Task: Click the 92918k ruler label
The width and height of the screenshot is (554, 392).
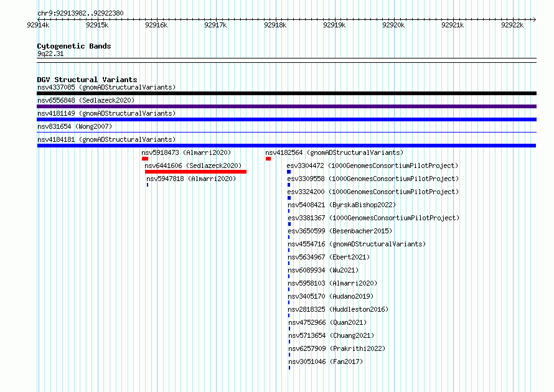Action: point(275,25)
